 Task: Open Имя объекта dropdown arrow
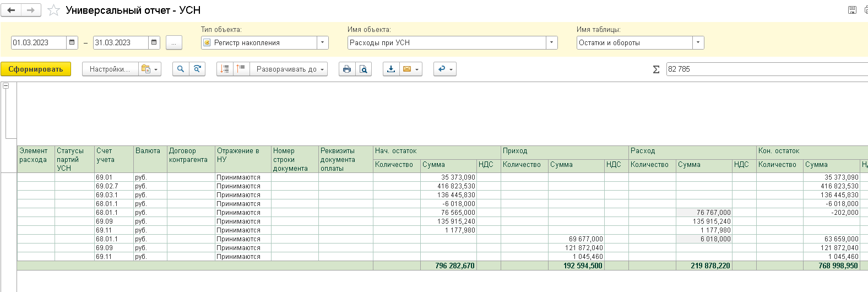552,42
